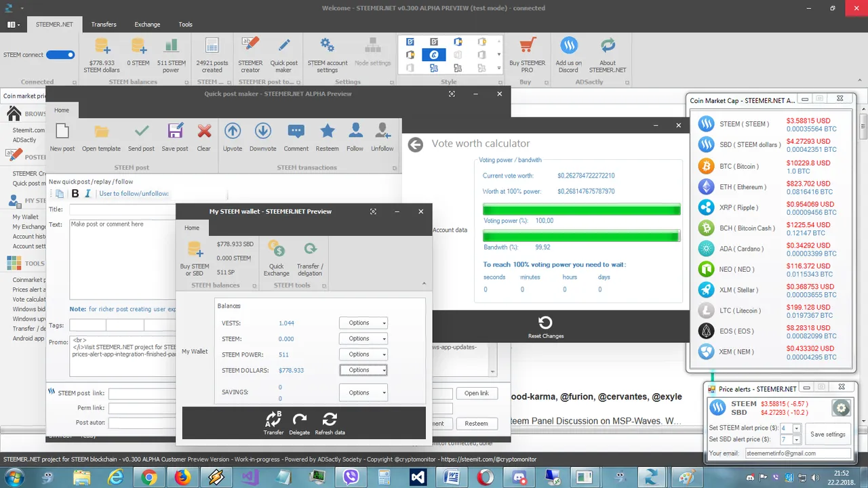Open SBD alert price dropdown
The width and height of the screenshot is (868, 488).
tap(796, 441)
